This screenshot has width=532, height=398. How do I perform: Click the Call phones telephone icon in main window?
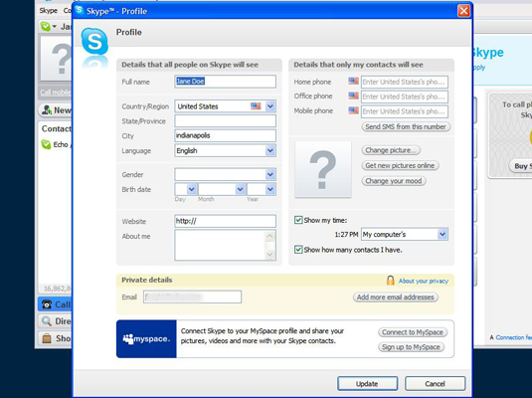47,304
